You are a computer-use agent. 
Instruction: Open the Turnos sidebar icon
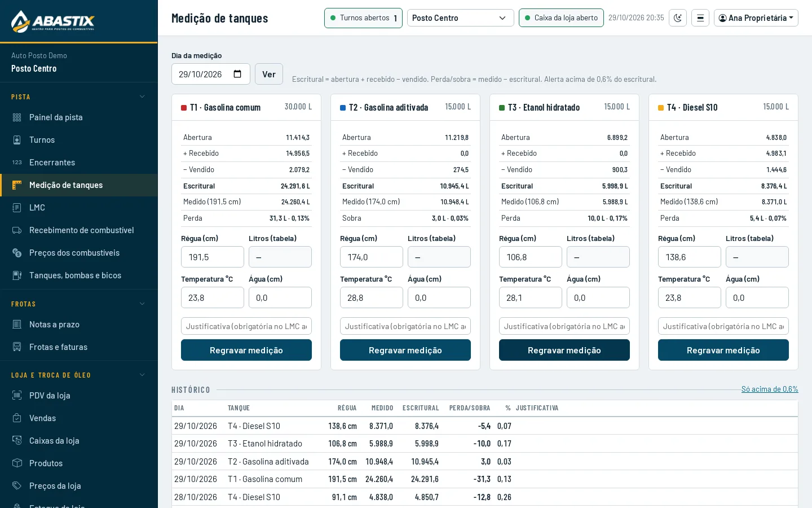tap(17, 140)
